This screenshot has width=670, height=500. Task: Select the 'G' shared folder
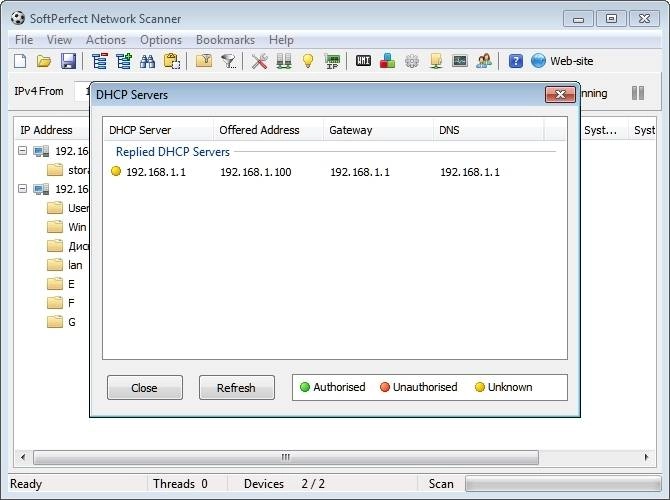point(62,322)
